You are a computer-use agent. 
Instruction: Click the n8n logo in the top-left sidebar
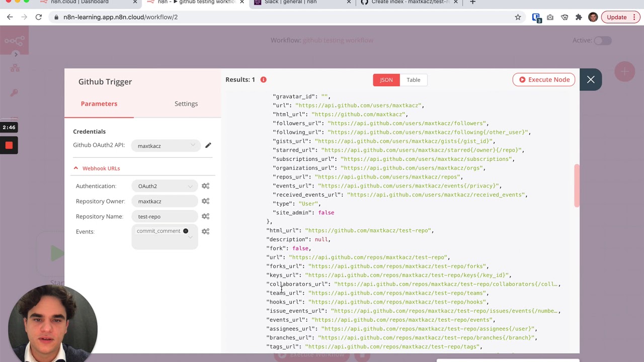14,40
